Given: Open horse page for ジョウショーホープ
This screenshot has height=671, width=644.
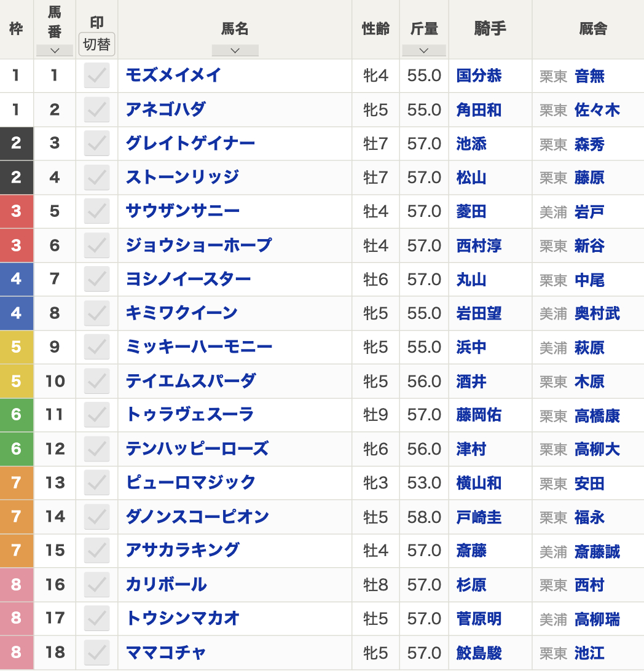Looking at the screenshot, I should coord(198,245).
